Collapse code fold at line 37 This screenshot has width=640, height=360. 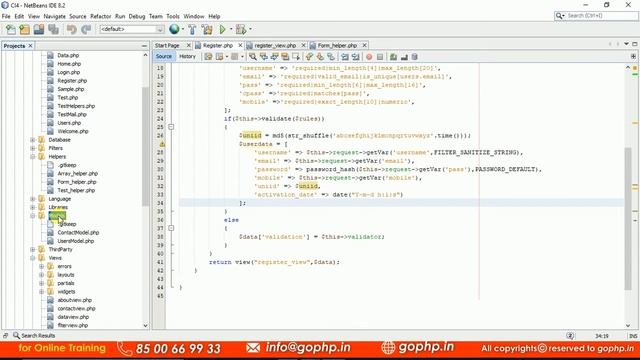pos(171,228)
